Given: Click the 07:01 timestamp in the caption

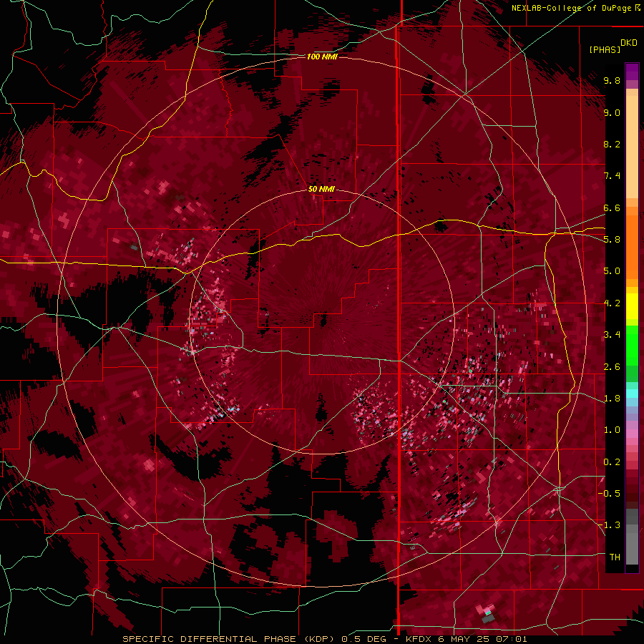Looking at the screenshot, I should coord(513,639).
